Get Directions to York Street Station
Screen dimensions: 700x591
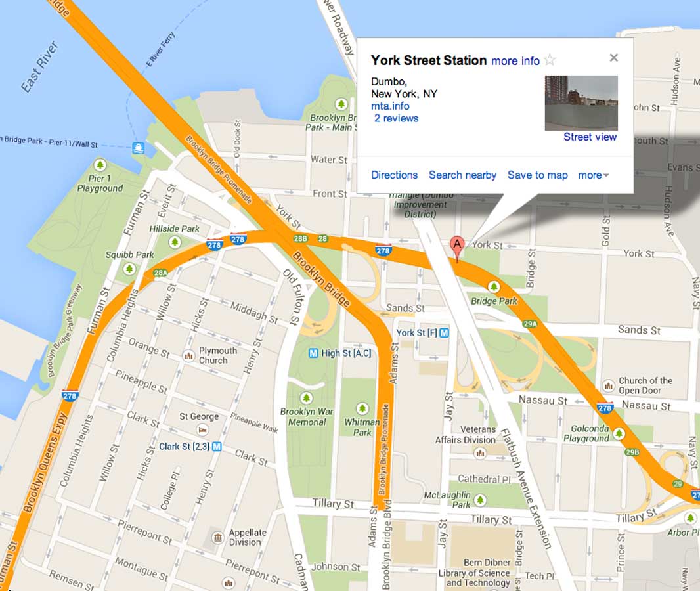click(x=394, y=175)
